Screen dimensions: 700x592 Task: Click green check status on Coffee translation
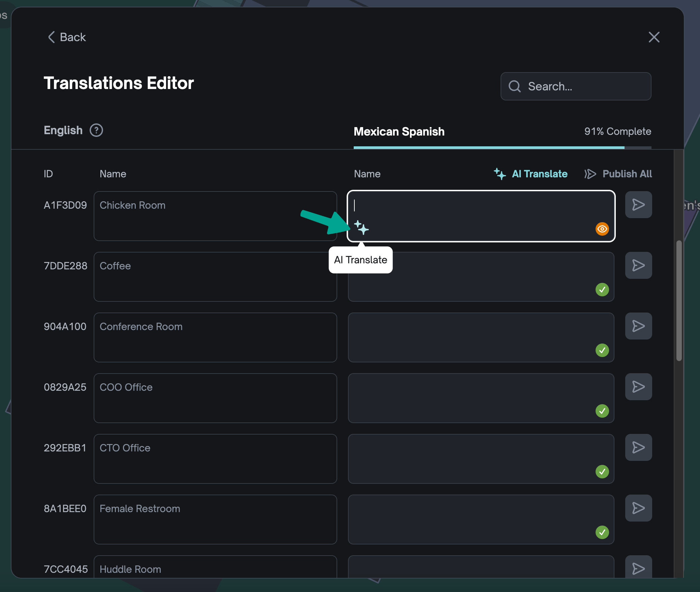pyautogui.click(x=602, y=290)
